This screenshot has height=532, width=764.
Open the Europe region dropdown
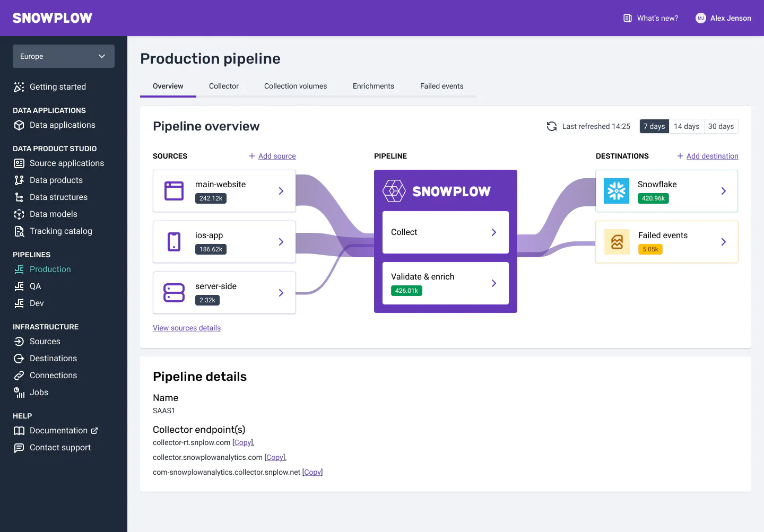click(x=64, y=56)
